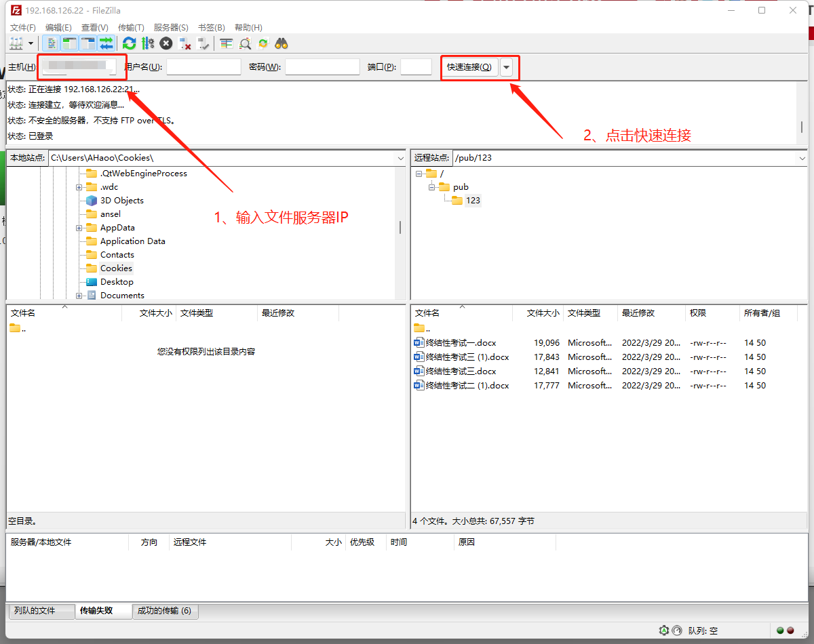The width and height of the screenshot is (814, 644).
Task: Open the 书签(B) menu
Action: coord(211,27)
